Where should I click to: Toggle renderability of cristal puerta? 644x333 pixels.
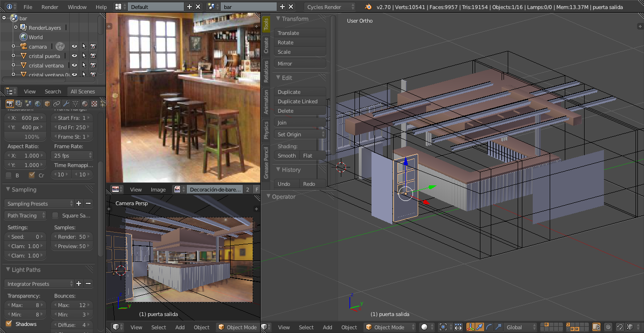click(93, 56)
